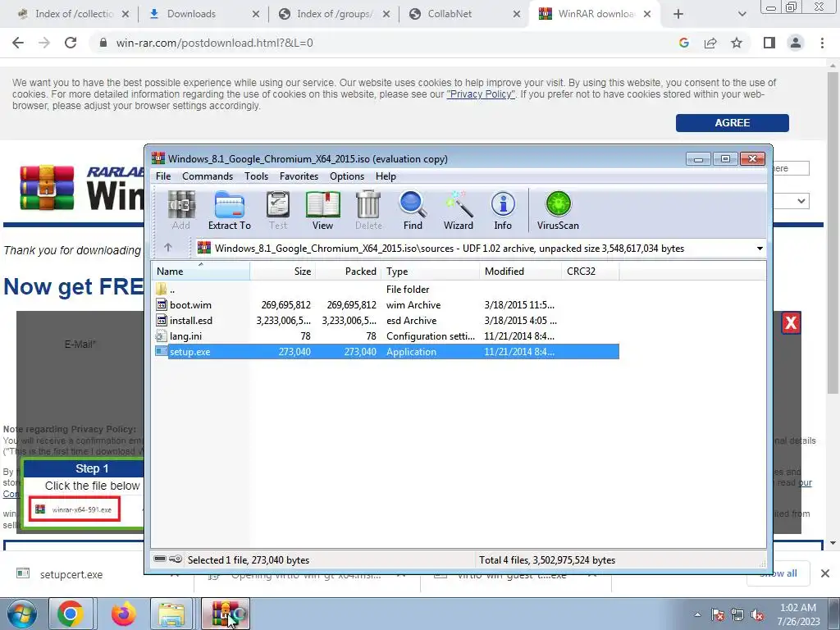Switch to the Index of /groups/ tab
Image resolution: width=840 pixels, height=630 pixels.
pos(333,14)
